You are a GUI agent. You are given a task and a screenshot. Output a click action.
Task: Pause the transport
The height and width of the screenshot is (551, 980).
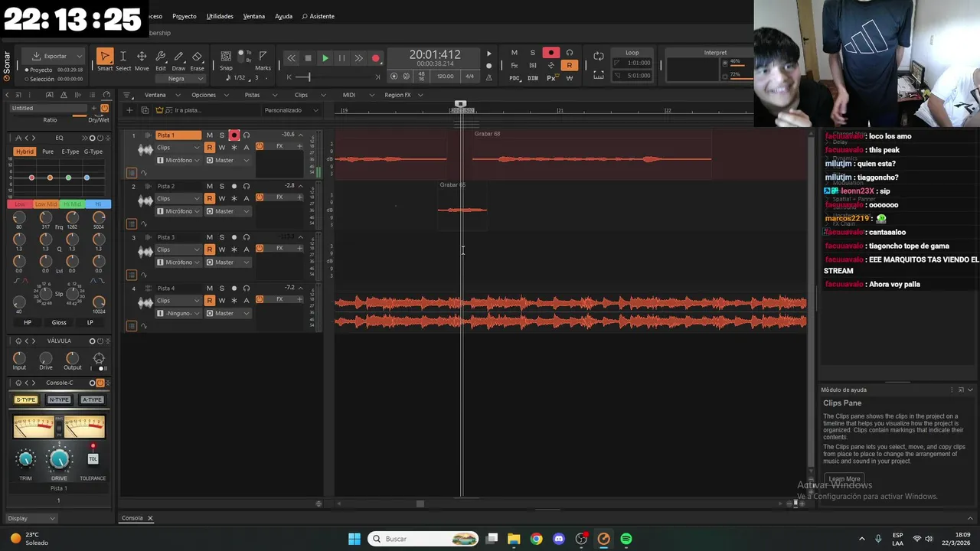point(341,58)
